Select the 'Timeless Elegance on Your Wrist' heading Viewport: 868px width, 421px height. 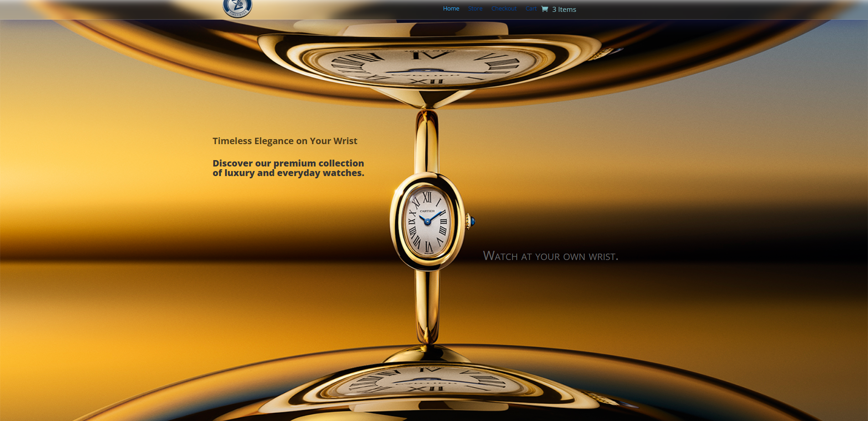pos(285,141)
